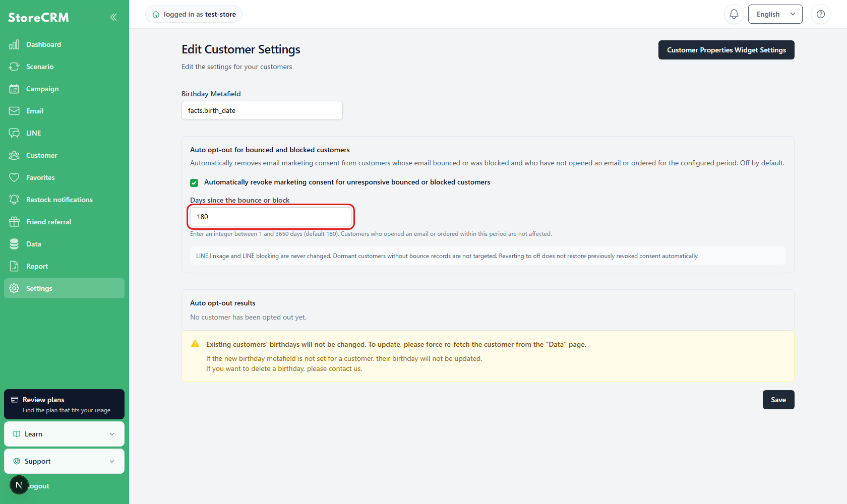This screenshot has width=847, height=504.
Task: Click the Friend referral gift icon
Action: [x=14, y=222]
